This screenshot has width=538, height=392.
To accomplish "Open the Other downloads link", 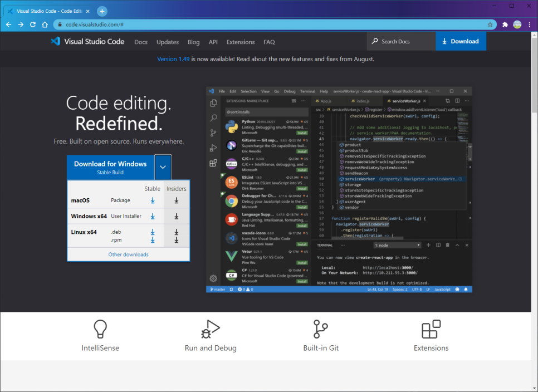I will (x=128, y=254).
